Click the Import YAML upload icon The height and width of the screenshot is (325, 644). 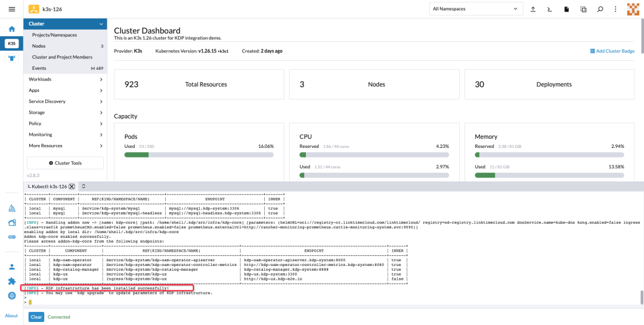(x=533, y=9)
